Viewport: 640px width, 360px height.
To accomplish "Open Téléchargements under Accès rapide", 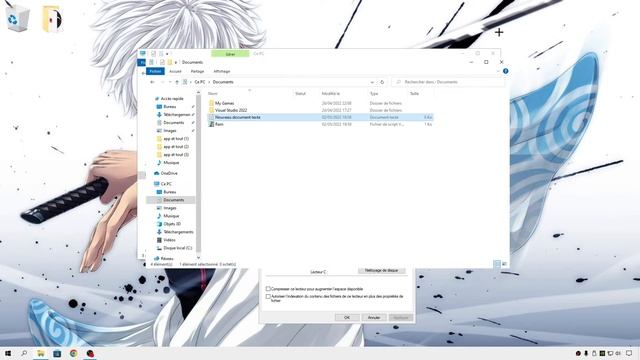I will (177, 115).
